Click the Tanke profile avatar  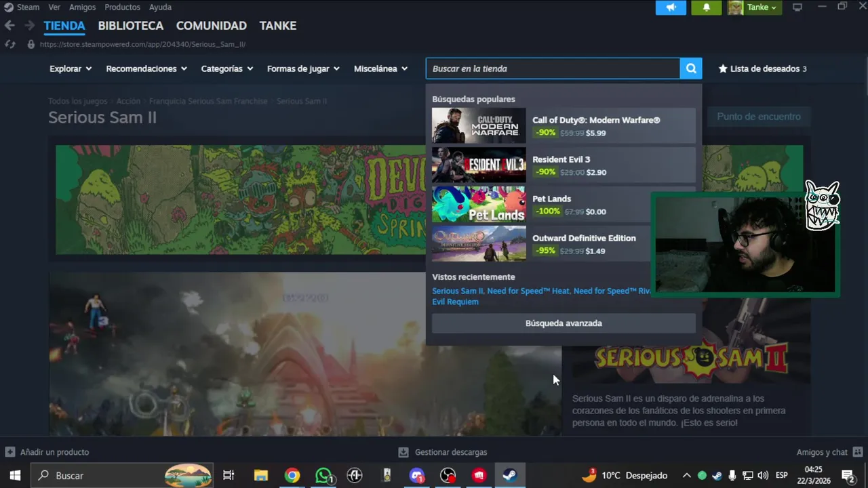735,7
